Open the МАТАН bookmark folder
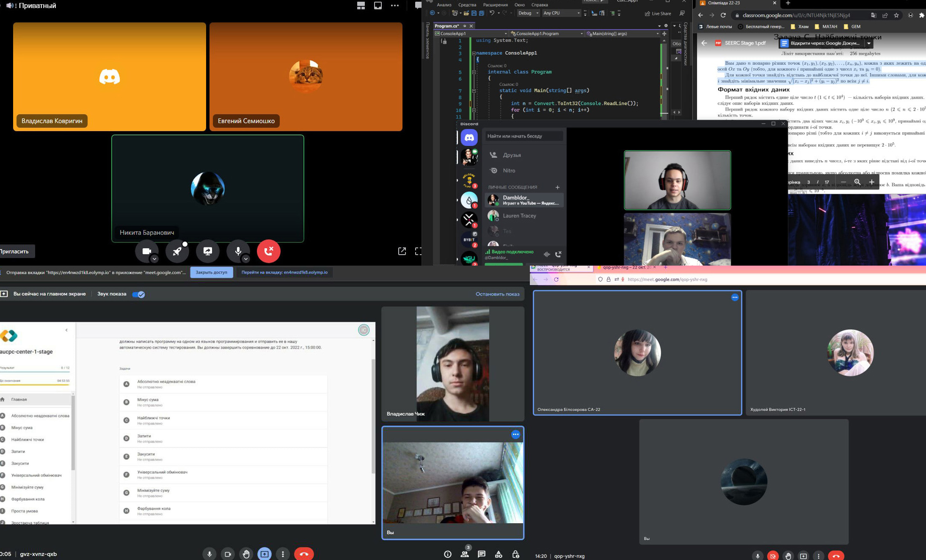Viewport: 926px width, 560px height. coord(826,26)
